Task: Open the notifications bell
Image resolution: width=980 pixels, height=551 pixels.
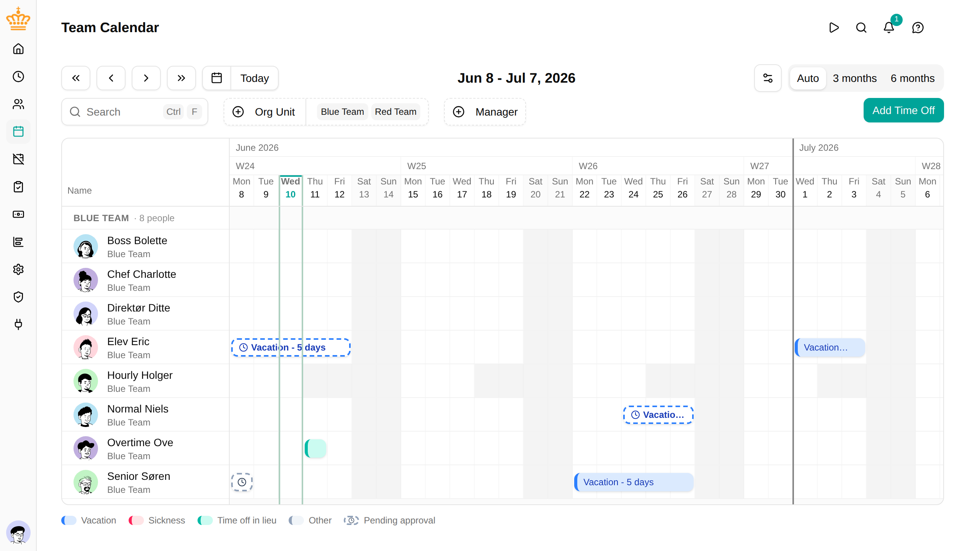Action: (889, 28)
